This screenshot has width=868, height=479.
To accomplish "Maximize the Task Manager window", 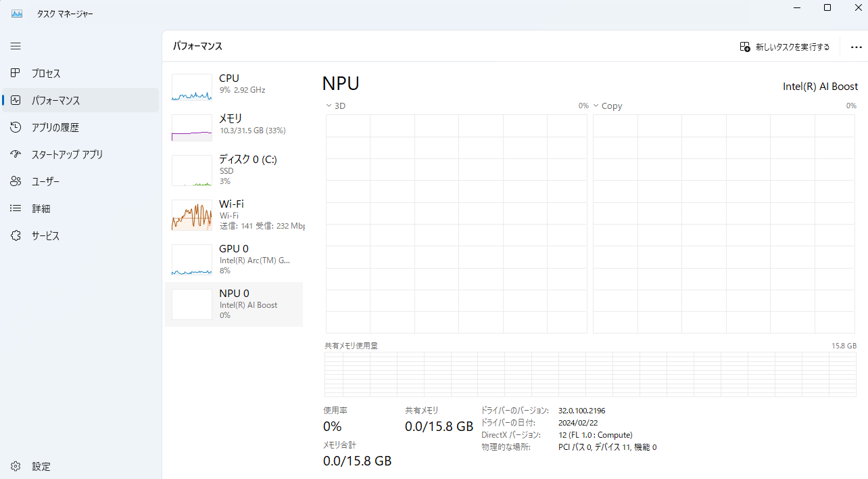I will tap(827, 7).
